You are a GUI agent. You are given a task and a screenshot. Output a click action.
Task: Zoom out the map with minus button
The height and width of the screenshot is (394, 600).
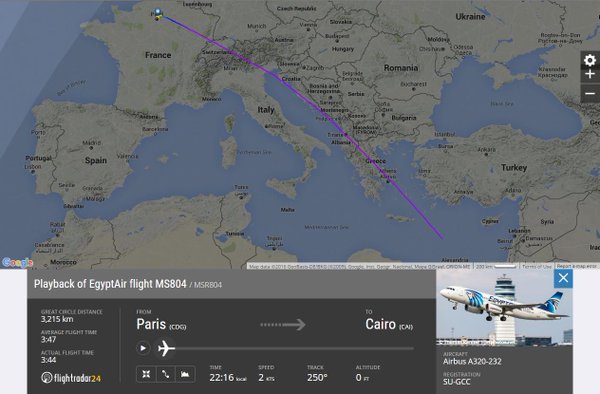pyautogui.click(x=590, y=93)
